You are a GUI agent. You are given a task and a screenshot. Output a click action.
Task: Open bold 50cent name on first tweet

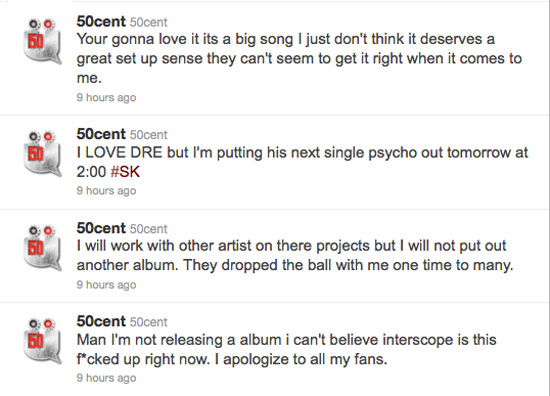click(101, 21)
